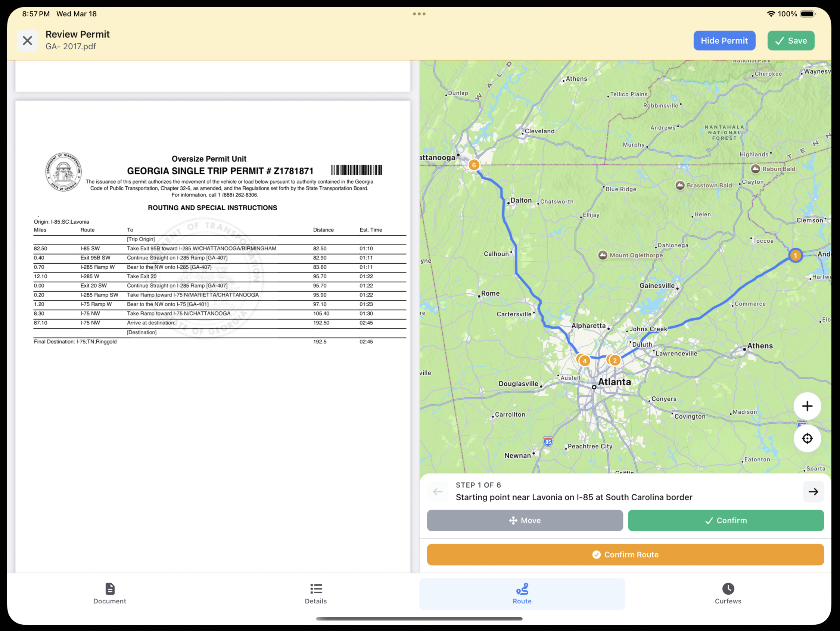Image resolution: width=840 pixels, height=631 pixels.
Task: Select the Route tab
Action: [x=522, y=593]
